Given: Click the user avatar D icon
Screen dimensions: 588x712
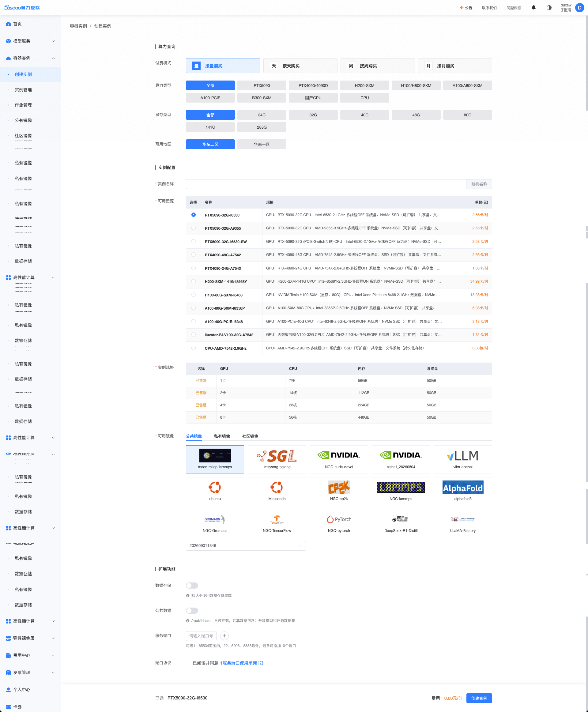Looking at the screenshot, I should (x=579, y=7).
